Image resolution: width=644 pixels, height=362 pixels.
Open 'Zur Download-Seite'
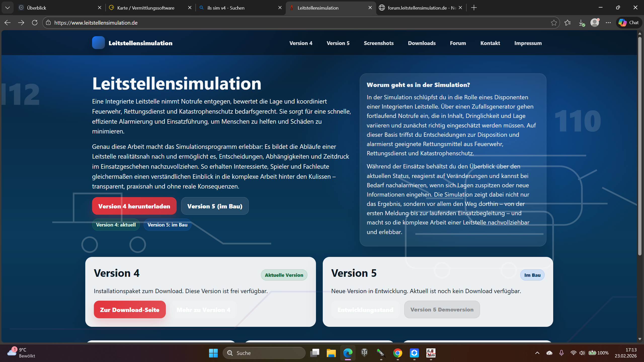(130, 309)
